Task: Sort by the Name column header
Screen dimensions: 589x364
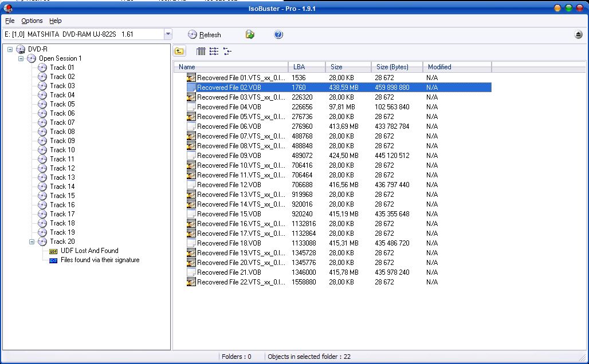Action: tap(231, 67)
